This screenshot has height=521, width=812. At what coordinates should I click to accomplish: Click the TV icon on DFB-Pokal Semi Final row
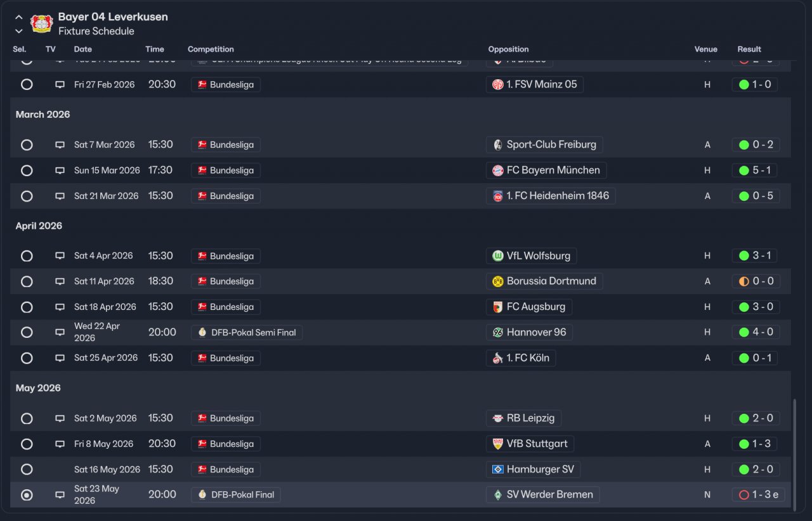click(x=60, y=332)
